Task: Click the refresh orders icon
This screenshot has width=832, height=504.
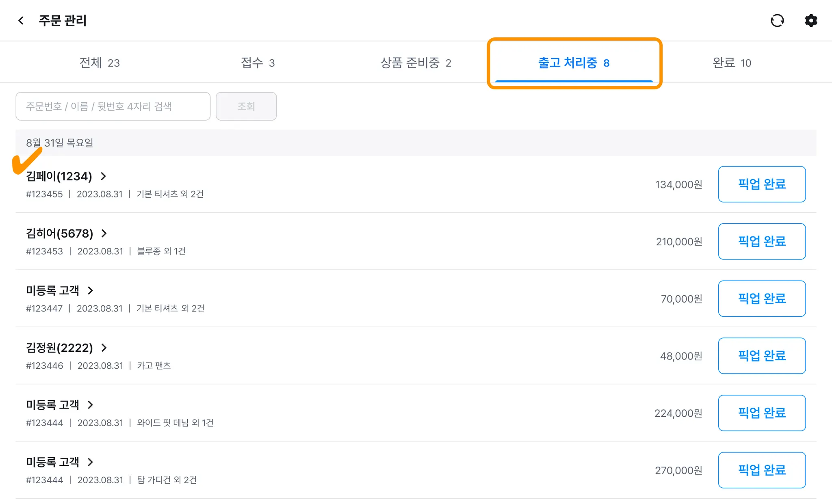Action: [x=777, y=21]
